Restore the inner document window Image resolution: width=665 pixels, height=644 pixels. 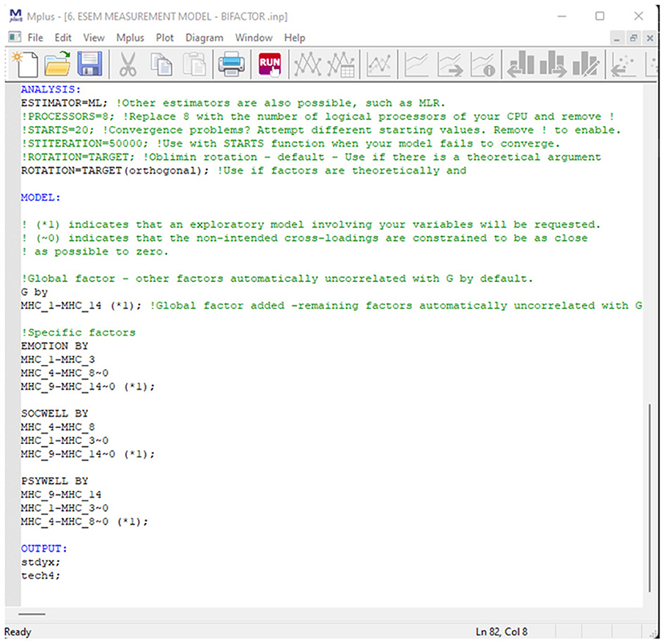click(x=633, y=38)
